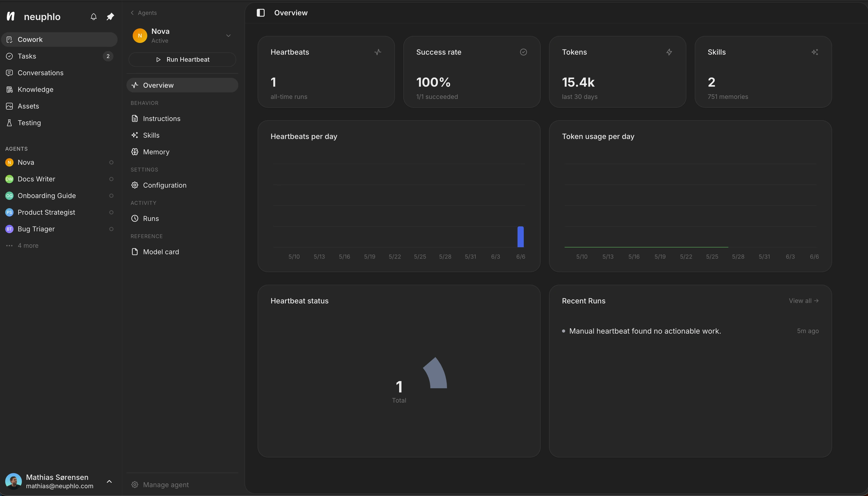
Task: Click the 751 memories text
Action: [x=728, y=97]
